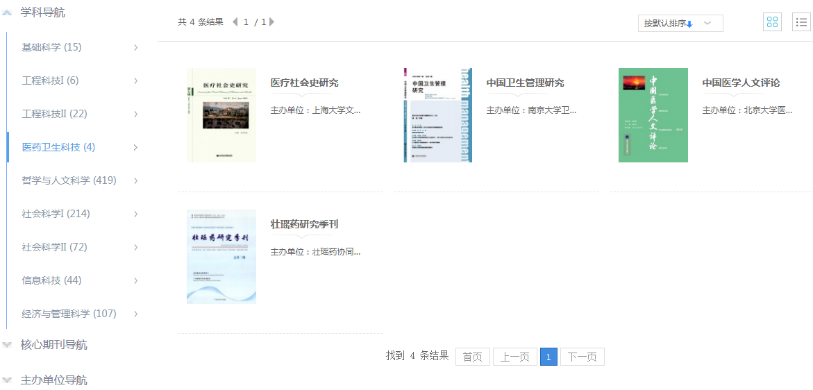Viewport: 813px width, 390px height.
Task: Go to previous page arrow beside 1 / 1
Action: point(235,22)
